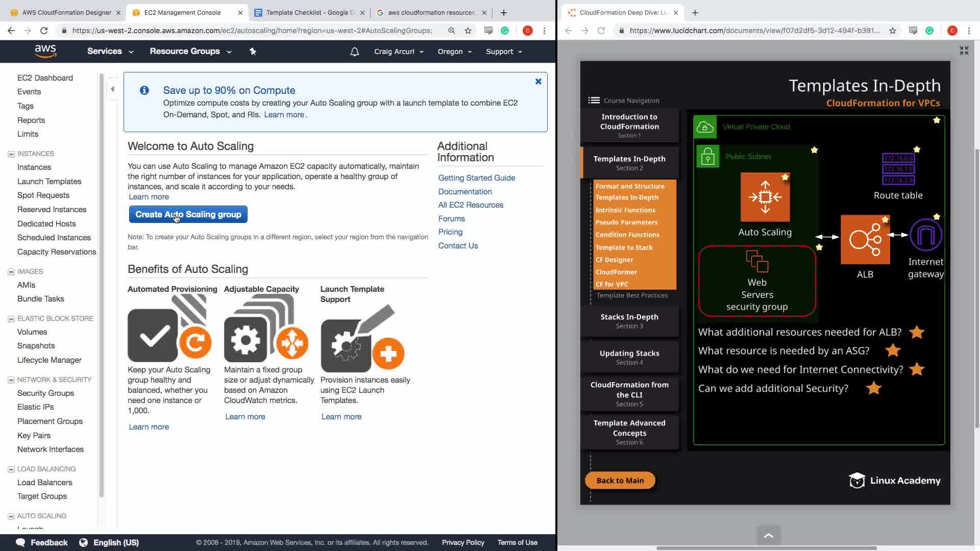Collapse the ELASTIC BLOCK STORE section
This screenshot has width=980, height=551.
click(11, 319)
